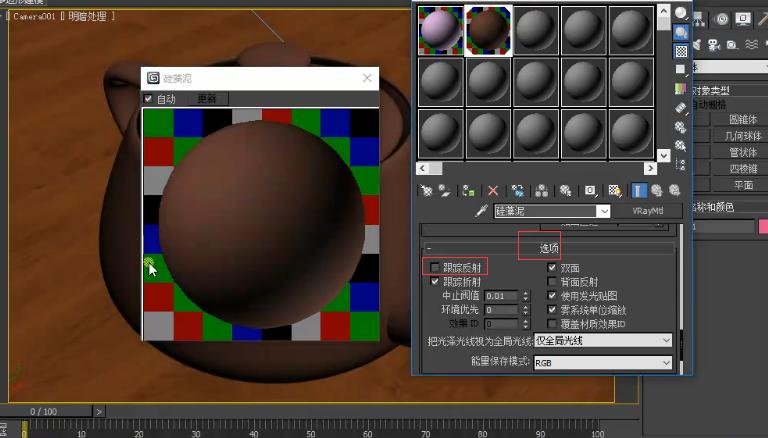This screenshot has height=438, width=768.
Task: Enable 跟踪反射 checkbox
Action: [434, 268]
